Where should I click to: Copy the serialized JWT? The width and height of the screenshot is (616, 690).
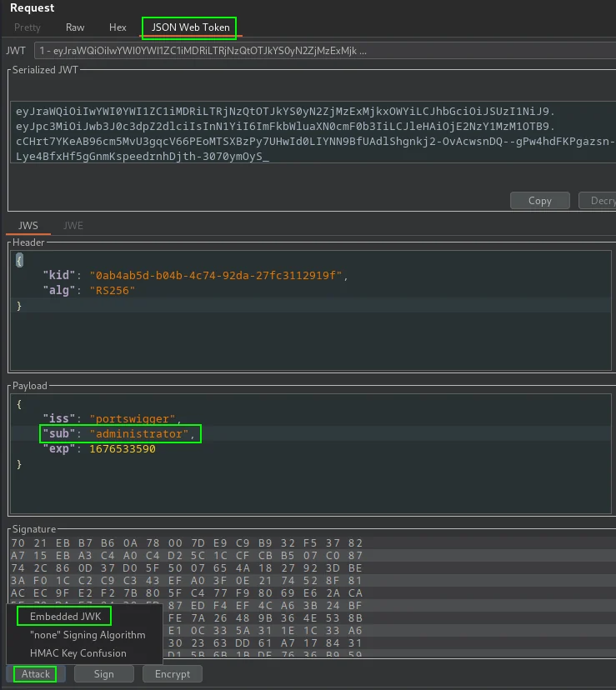coord(540,201)
